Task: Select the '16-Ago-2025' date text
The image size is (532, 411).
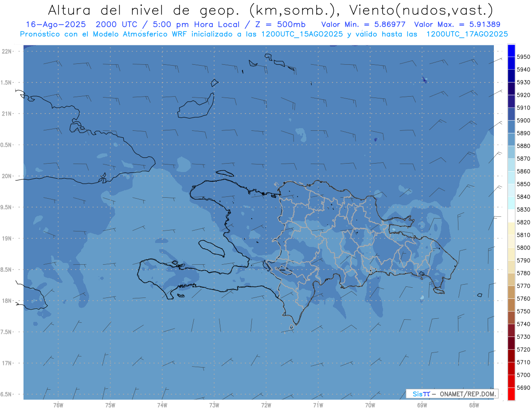Action: pyautogui.click(x=55, y=24)
